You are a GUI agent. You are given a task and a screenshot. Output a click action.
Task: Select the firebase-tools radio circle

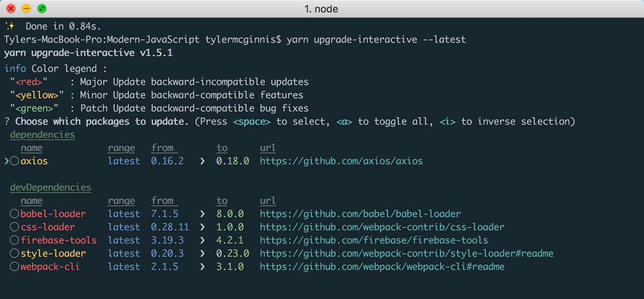pyautogui.click(x=14, y=240)
